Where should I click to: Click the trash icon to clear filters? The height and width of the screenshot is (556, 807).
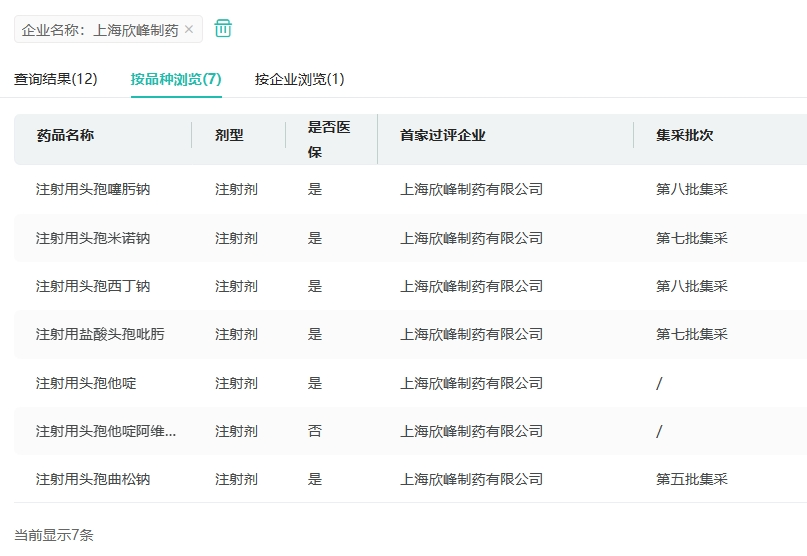pyautogui.click(x=223, y=29)
